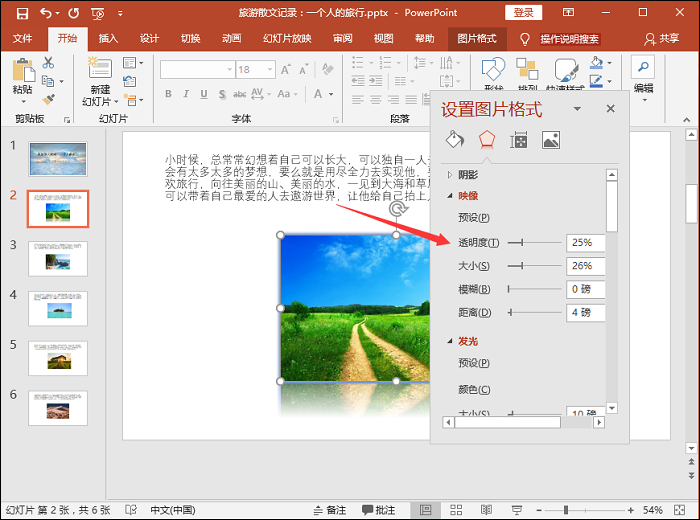Open the format pane options dropdown arrow
The image size is (700, 520).
coord(577,109)
